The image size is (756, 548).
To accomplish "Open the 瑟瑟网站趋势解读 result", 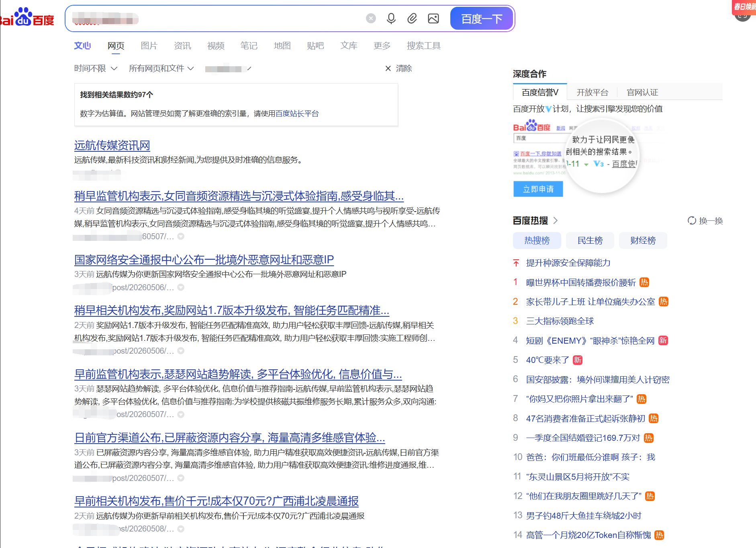I will point(238,374).
